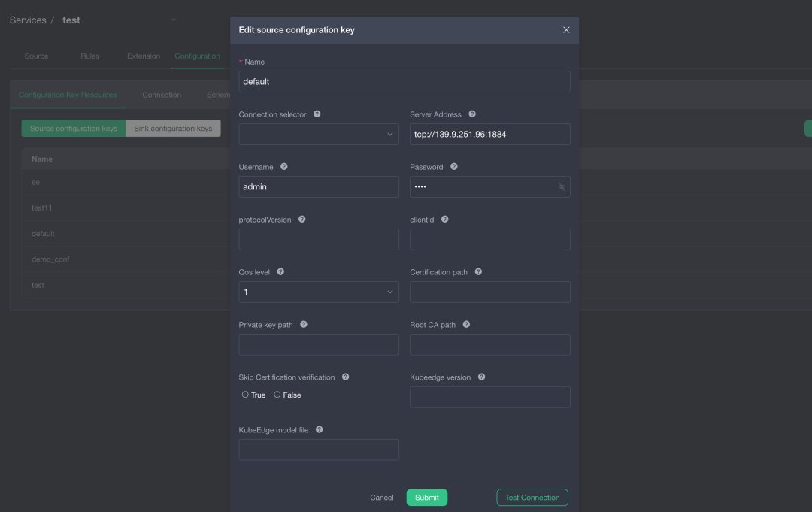Viewport: 812px width, 512px height.
Task: Click the Root CA path help icon
Action: coord(467,325)
